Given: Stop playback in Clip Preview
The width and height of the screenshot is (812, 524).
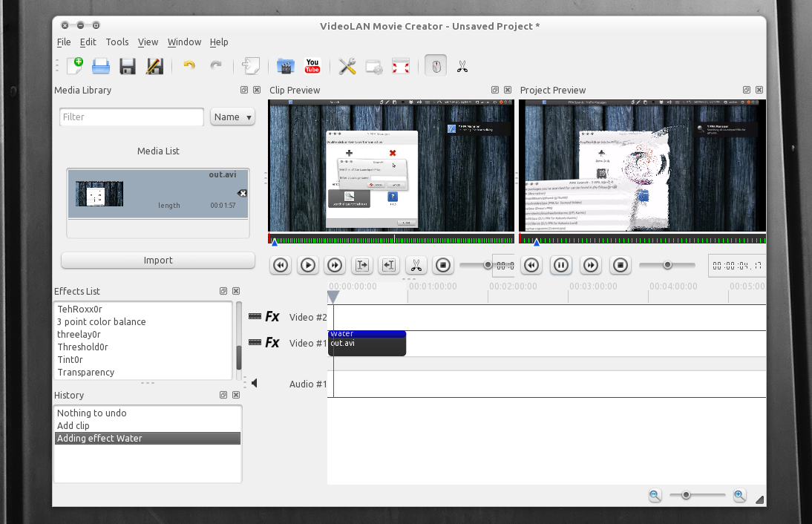Looking at the screenshot, I should (x=443, y=266).
